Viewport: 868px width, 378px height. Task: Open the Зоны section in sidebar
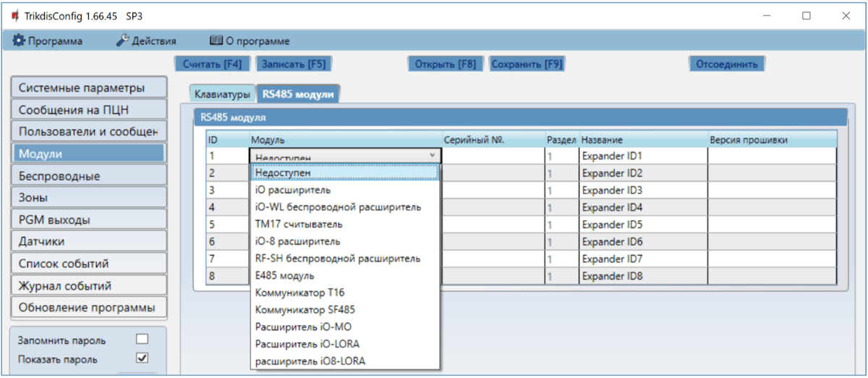pyautogui.click(x=88, y=198)
